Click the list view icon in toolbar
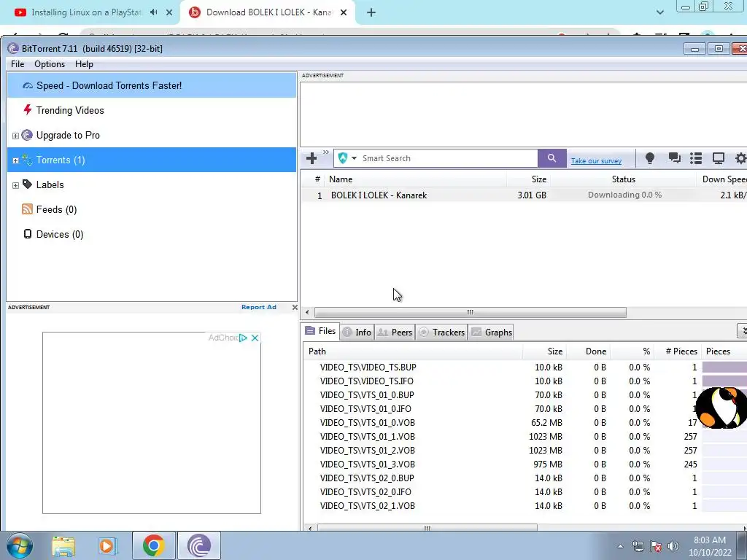Viewport: 747px width, 560px height. [x=696, y=158]
